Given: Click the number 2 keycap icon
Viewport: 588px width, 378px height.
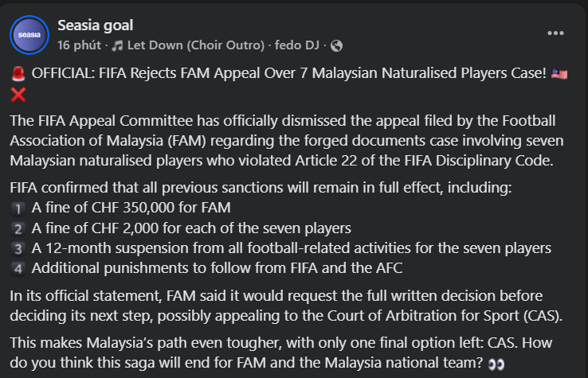Looking at the screenshot, I should pyautogui.click(x=19, y=228).
